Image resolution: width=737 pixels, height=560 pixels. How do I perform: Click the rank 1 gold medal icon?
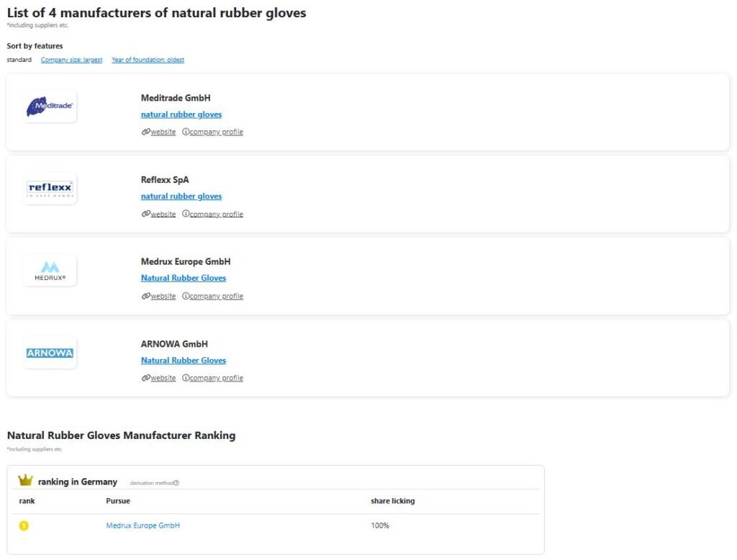tap(24, 525)
